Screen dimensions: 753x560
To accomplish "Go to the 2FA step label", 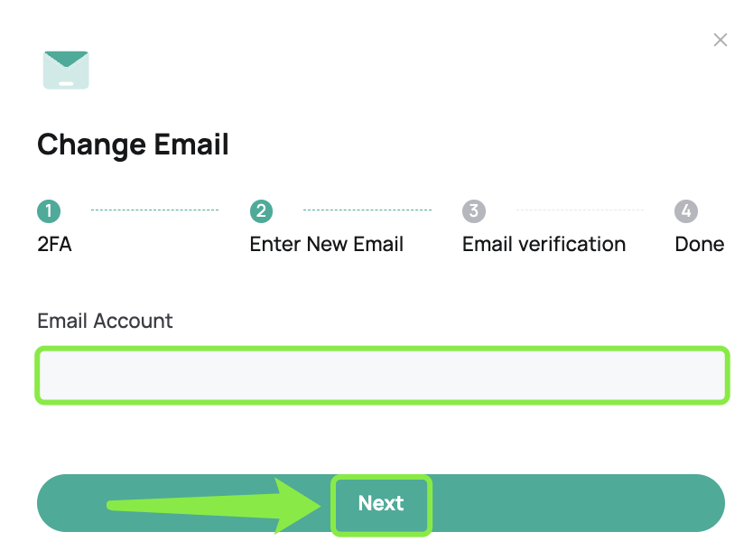I will pos(54,244).
